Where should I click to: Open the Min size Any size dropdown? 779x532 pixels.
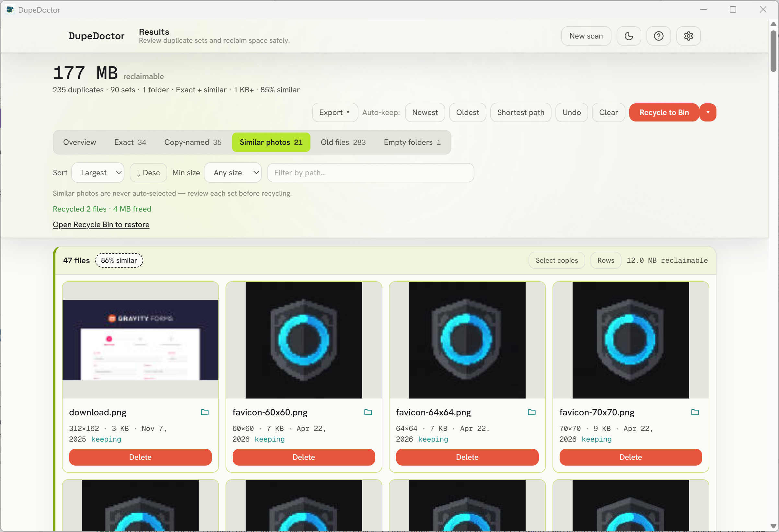233,173
